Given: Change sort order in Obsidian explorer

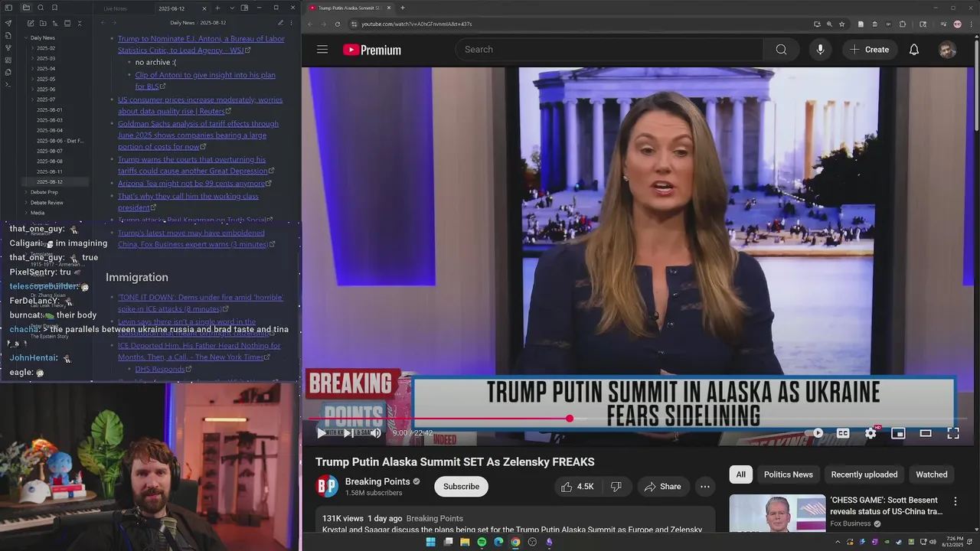Looking at the screenshot, I should 54,24.
